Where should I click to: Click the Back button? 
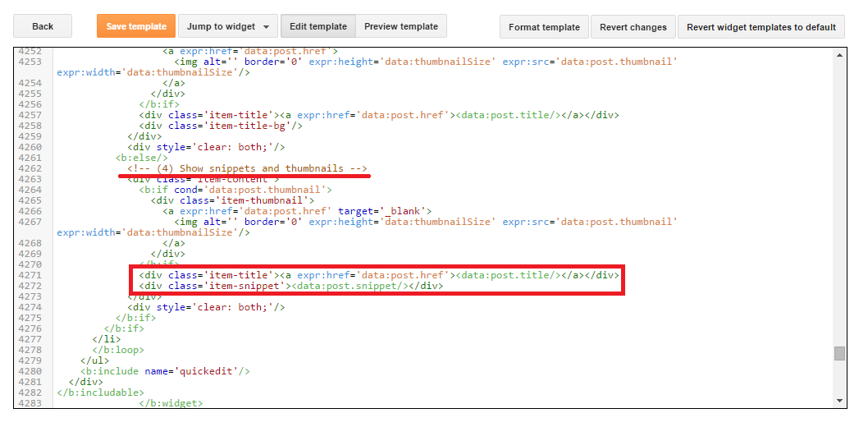[43, 26]
